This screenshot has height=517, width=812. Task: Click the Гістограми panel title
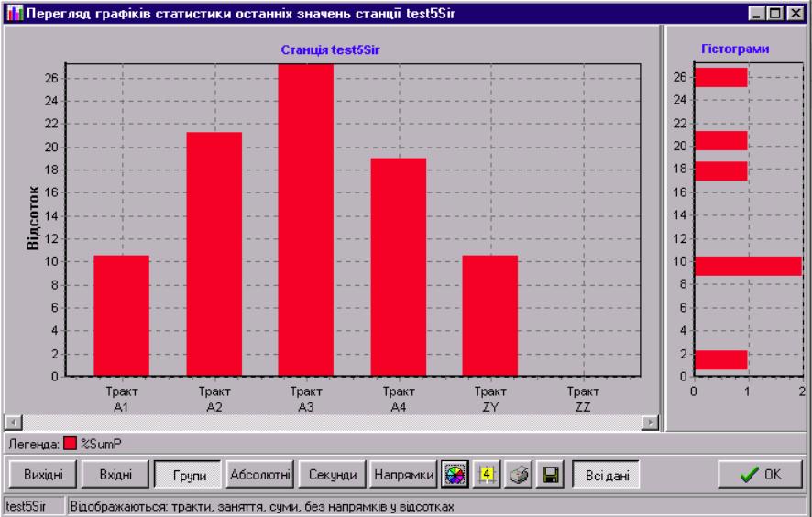click(735, 49)
